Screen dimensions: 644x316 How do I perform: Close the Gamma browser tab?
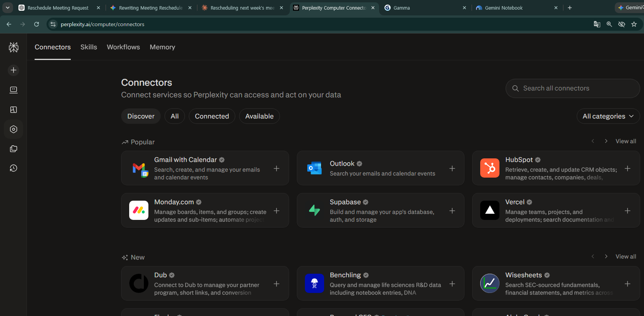tap(464, 8)
